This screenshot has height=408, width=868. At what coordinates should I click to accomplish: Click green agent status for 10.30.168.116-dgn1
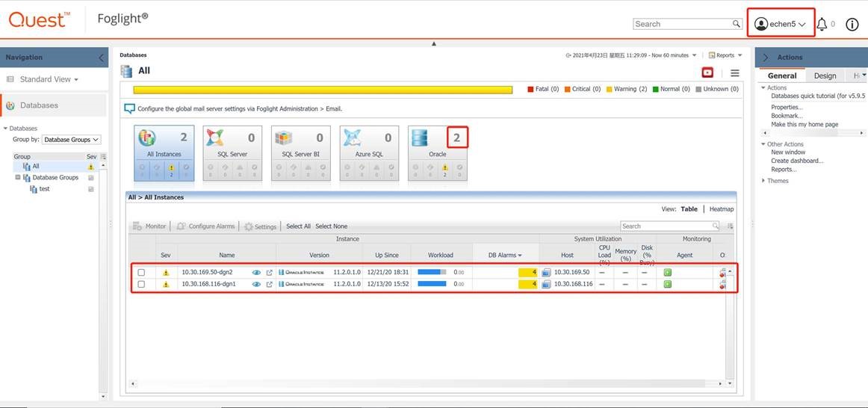tap(668, 284)
